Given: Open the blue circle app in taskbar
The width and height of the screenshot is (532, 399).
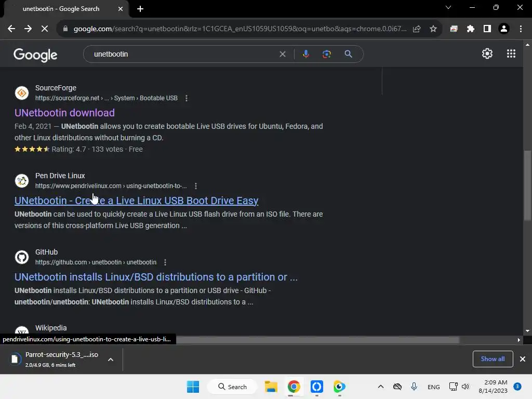Looking at the screenshot, I should 316,387.
